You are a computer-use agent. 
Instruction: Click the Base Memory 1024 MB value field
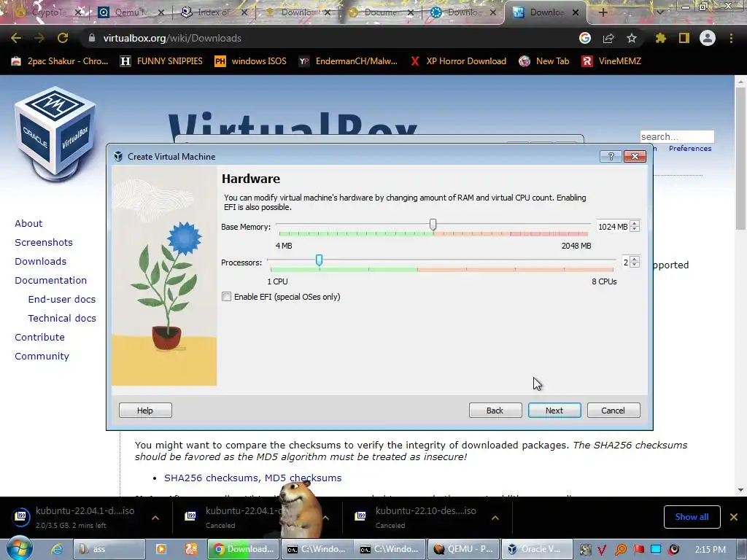point(613,227)
